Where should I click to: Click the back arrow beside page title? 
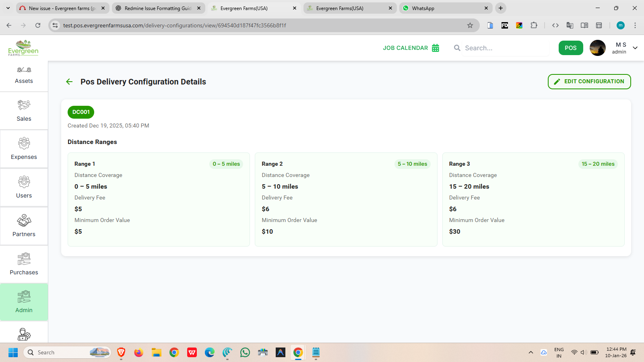[69, 82]
